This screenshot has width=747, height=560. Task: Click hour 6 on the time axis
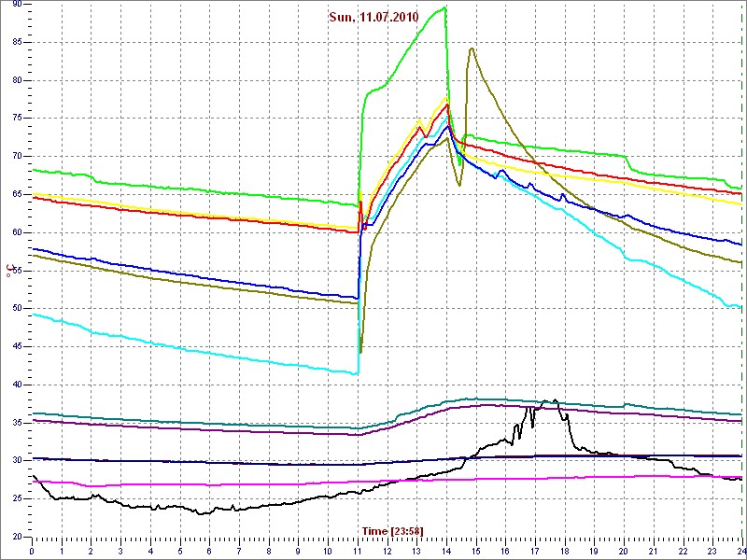[209, 551]
